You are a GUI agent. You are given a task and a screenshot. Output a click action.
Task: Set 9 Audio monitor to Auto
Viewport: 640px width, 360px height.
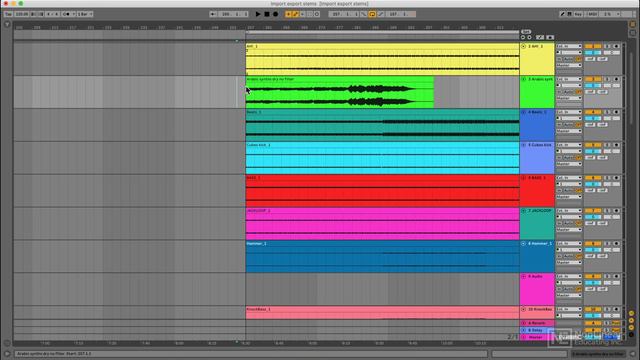point(569,289)
